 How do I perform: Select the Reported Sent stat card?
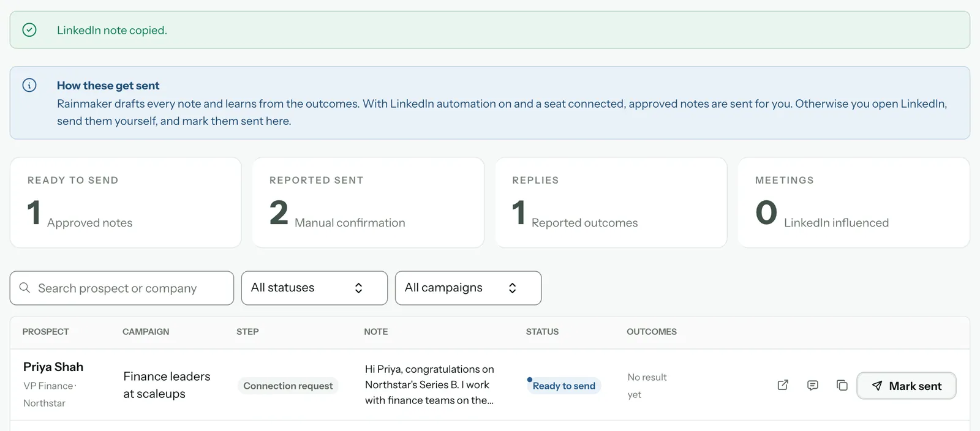[368, 203]
